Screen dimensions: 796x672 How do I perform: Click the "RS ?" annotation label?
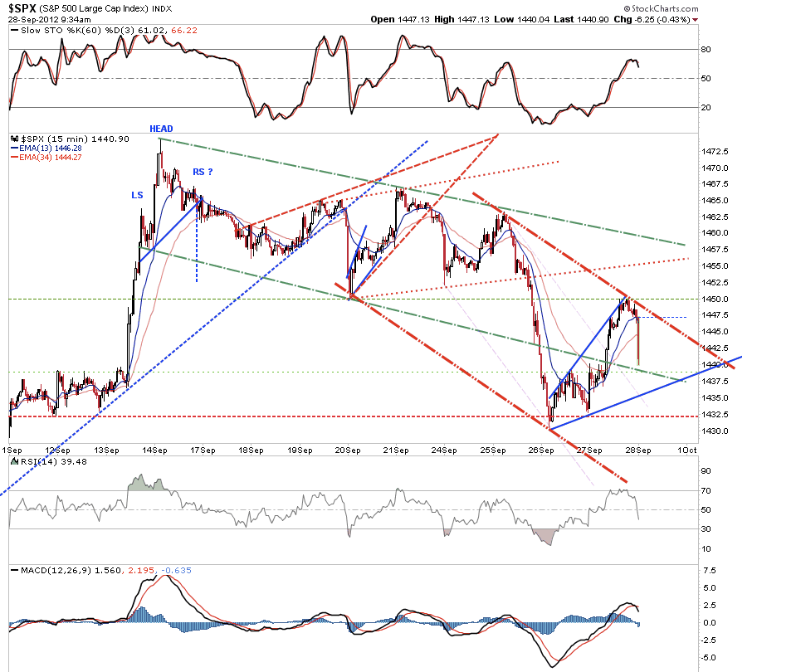click(x=203, y=172)
